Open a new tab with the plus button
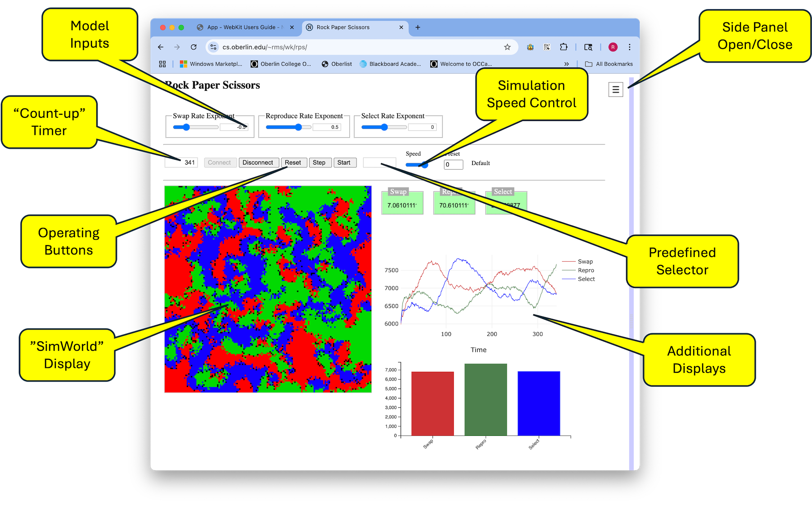The width and height of the screenshot is (812, 505). (418, 27)
